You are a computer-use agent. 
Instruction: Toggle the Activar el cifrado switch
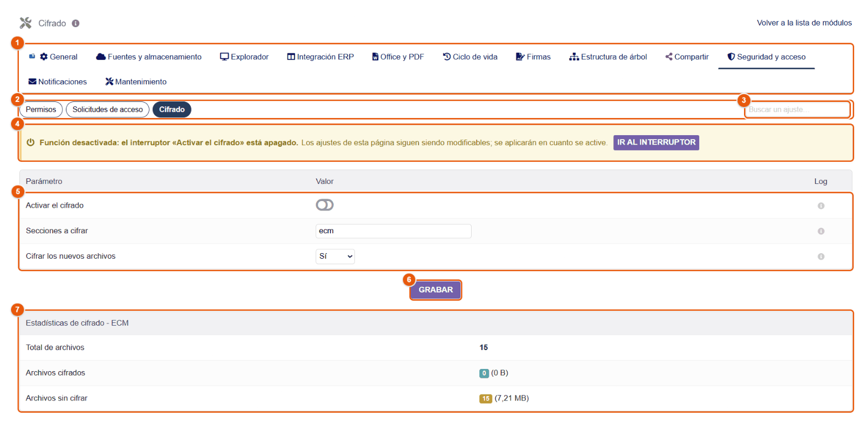325,206
